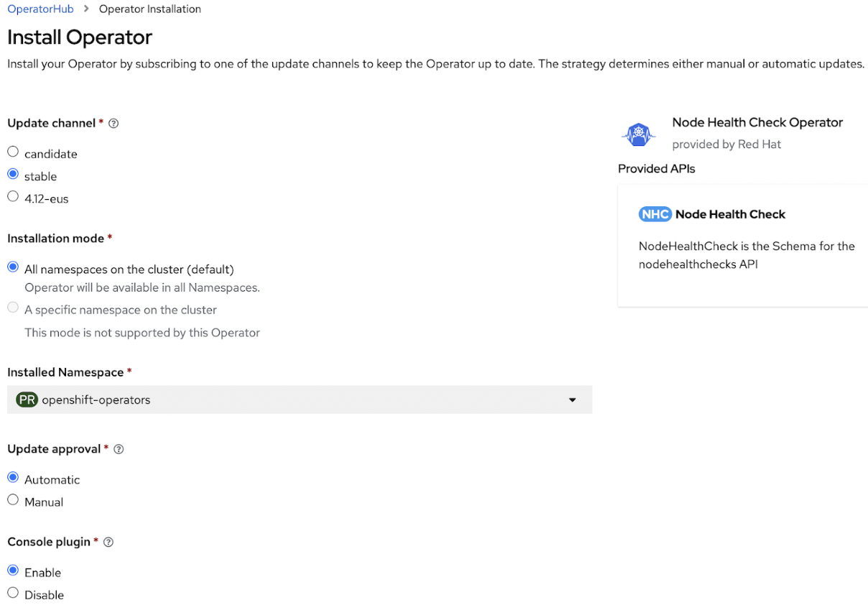Screen dimensions: 868x608
Task: Click the Node Health Check Operator logo
Action: pos(638,134)
